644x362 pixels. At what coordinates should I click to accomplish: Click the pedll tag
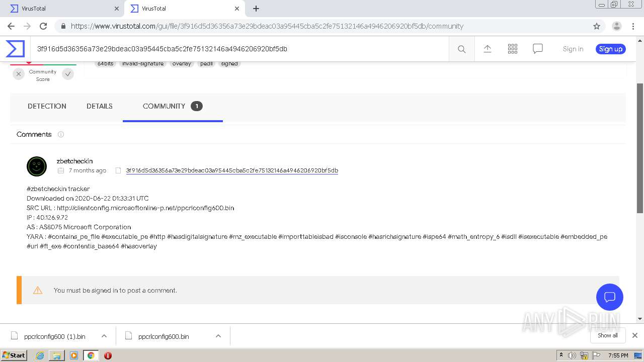coord(206,64)
